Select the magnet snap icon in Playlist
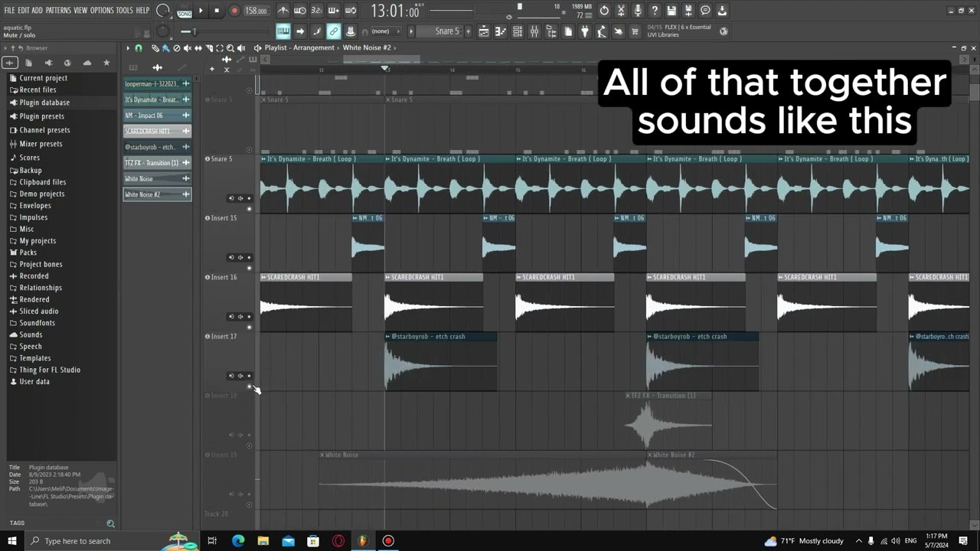Screen dimensions: 980x551 pos(139,48)
